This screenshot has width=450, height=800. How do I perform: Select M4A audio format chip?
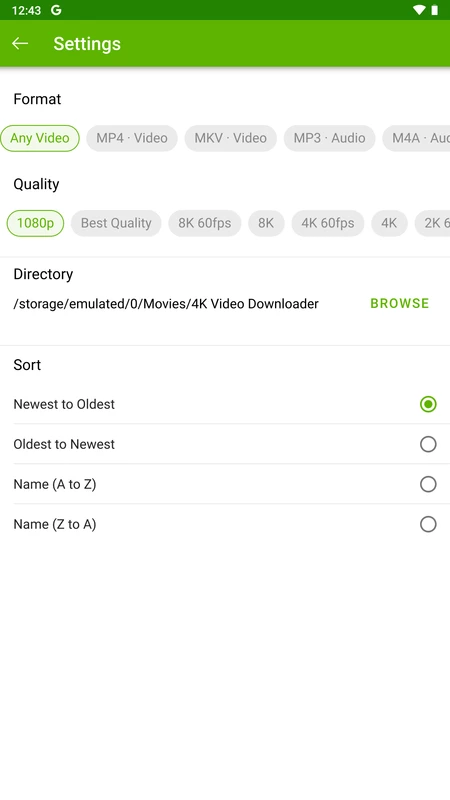[416, 138]
